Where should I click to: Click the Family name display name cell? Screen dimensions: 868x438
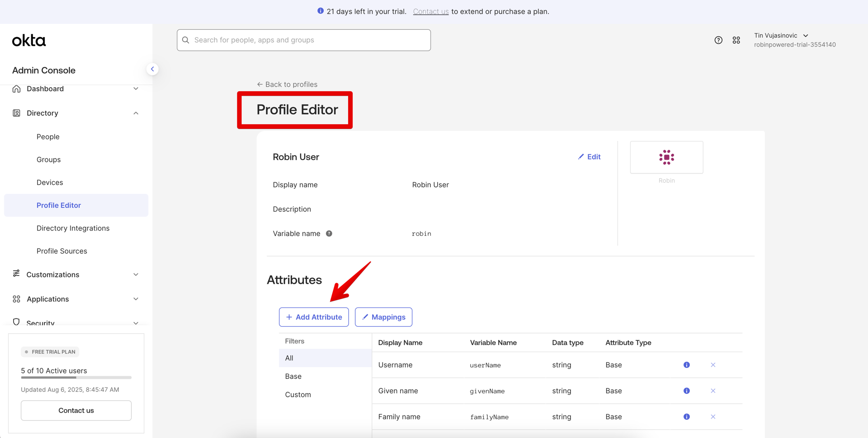pyautogui.click(x=399, y=417)
